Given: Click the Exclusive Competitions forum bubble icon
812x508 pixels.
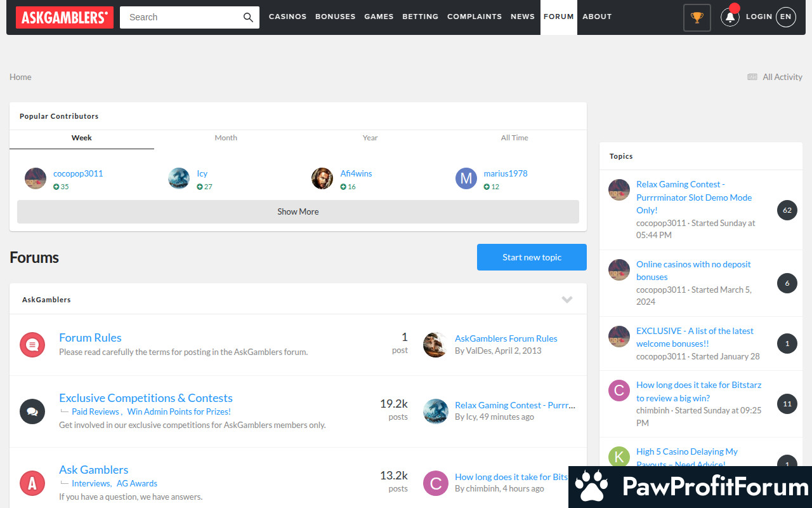Looking at the screenshot, I should pos(32,411).
